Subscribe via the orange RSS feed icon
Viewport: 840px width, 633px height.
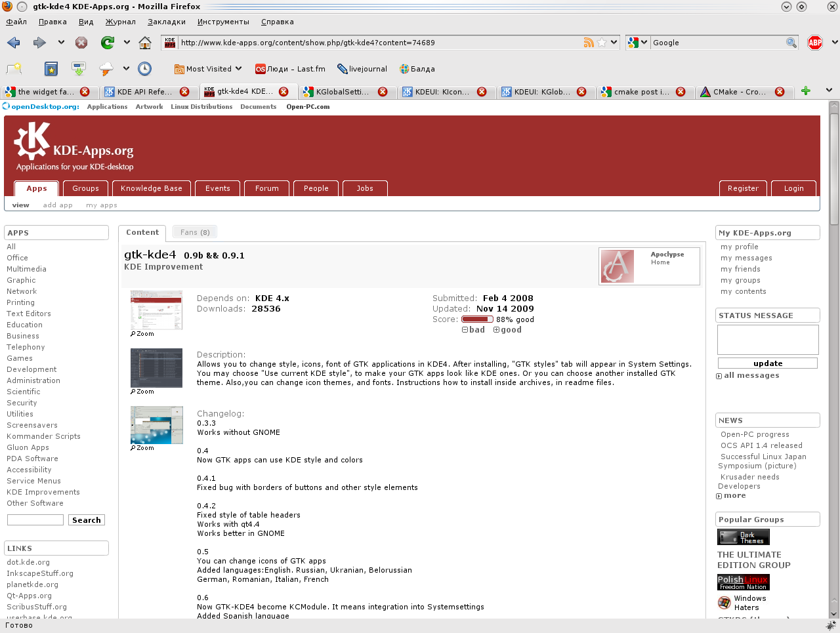tap(589, 43)
